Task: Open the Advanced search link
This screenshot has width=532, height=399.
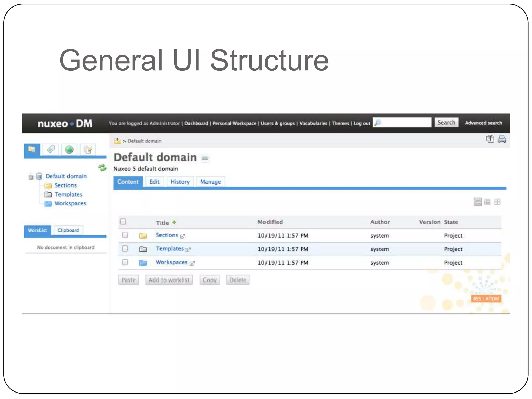Action: pos(483,123)
